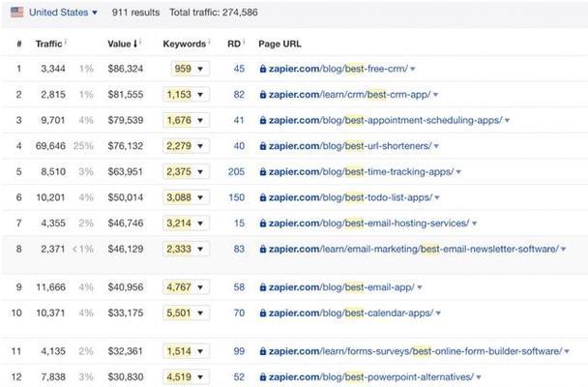Open the best-free-crm page link
Viewport: 588px width, 387px height.
338,69
